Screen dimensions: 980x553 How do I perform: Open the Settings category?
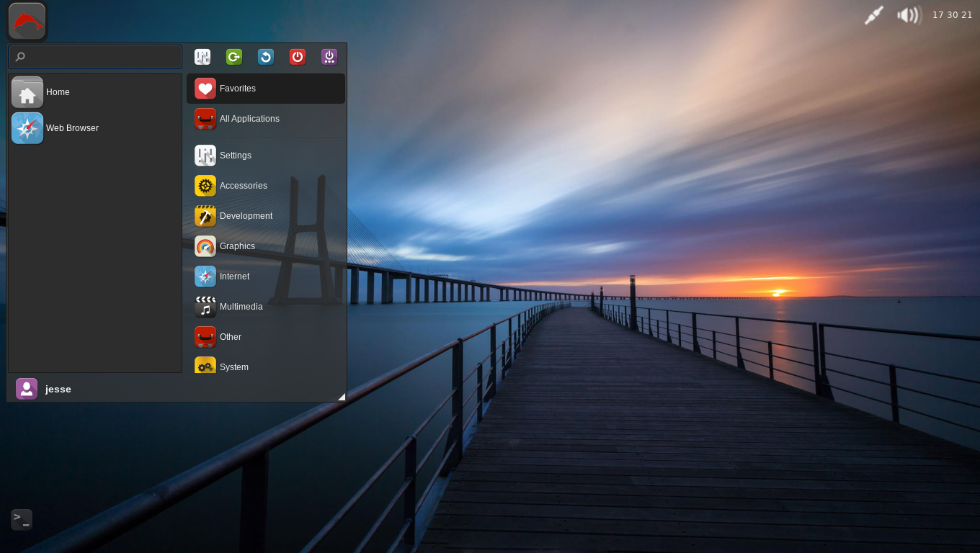[266, 156]
